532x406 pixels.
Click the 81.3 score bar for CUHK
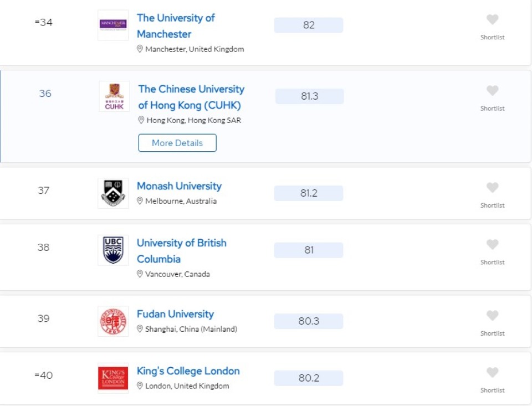click(309, 96)
